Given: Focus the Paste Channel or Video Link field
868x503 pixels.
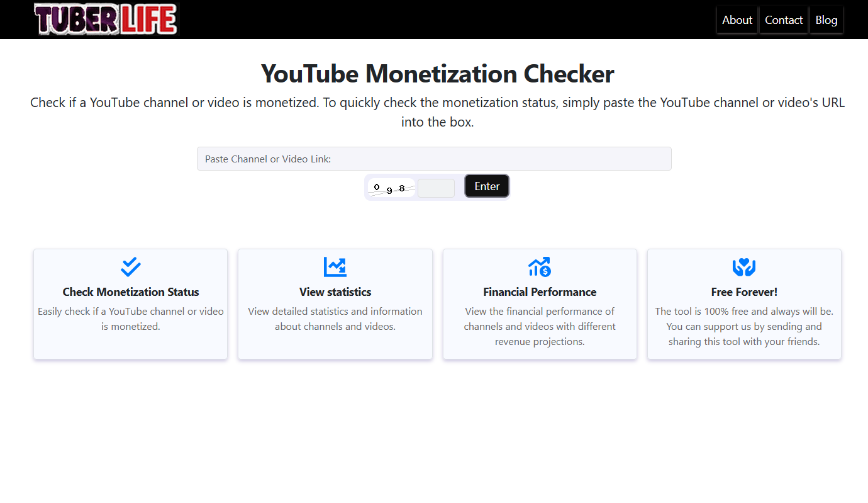Looking at the screenshot, I should click(434, 159).
